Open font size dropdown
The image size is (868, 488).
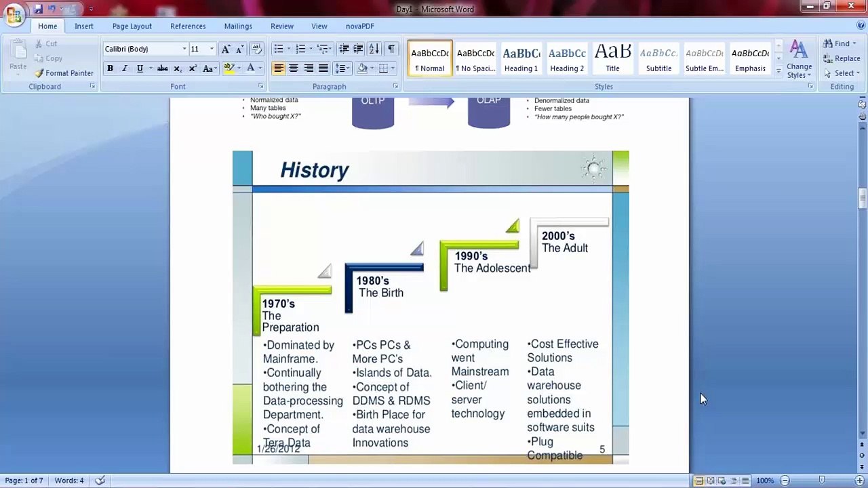(212, 49)
